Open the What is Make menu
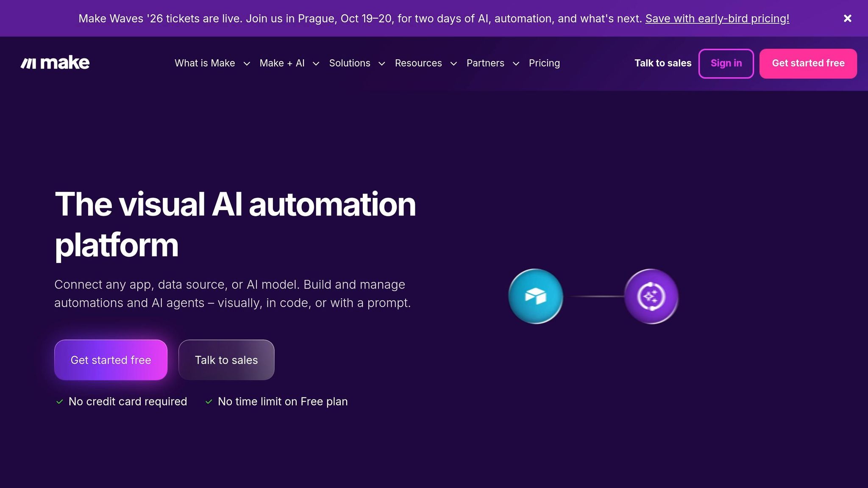 (205, 63)
